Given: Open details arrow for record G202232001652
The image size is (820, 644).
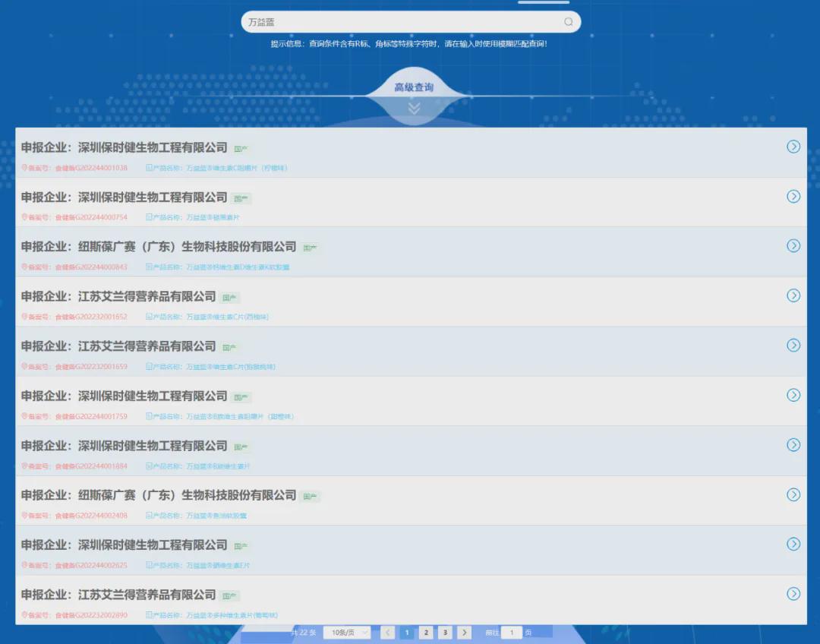Looking at the screenshot, I should 793,295.
